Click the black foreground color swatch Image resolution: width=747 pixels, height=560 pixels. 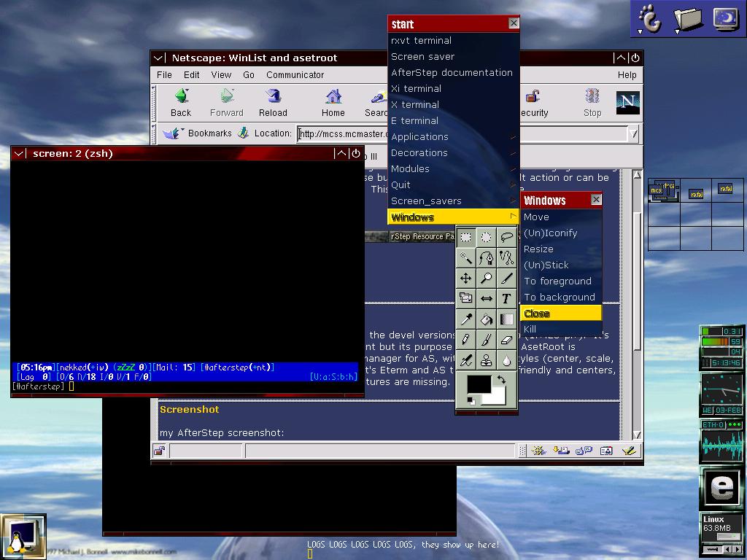(x=479, y=384)
